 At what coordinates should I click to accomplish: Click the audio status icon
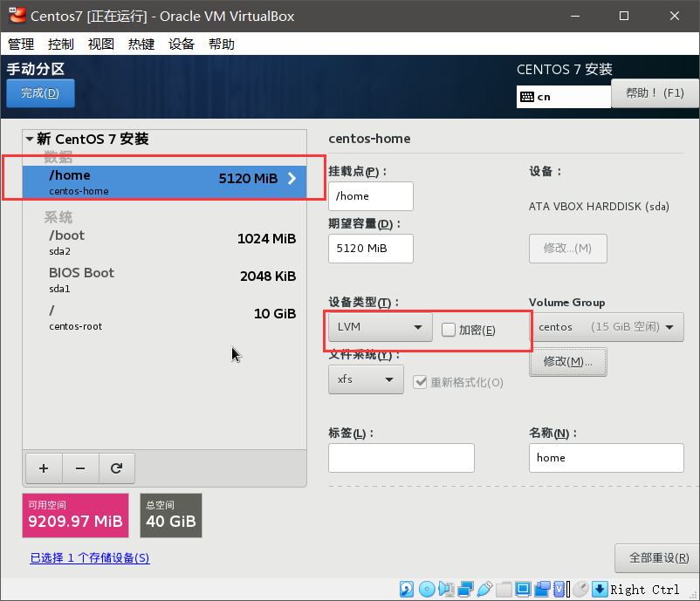click(x=446, y=589)
